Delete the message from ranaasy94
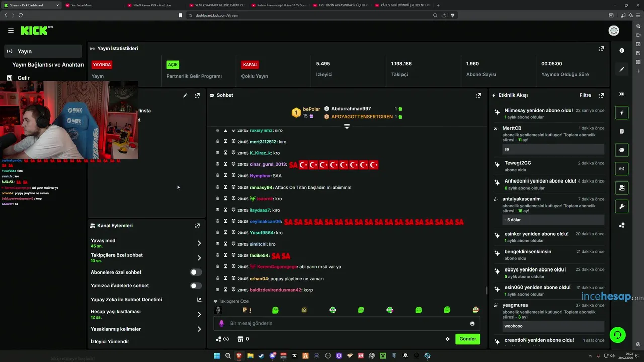 click(x=218, y=187)
